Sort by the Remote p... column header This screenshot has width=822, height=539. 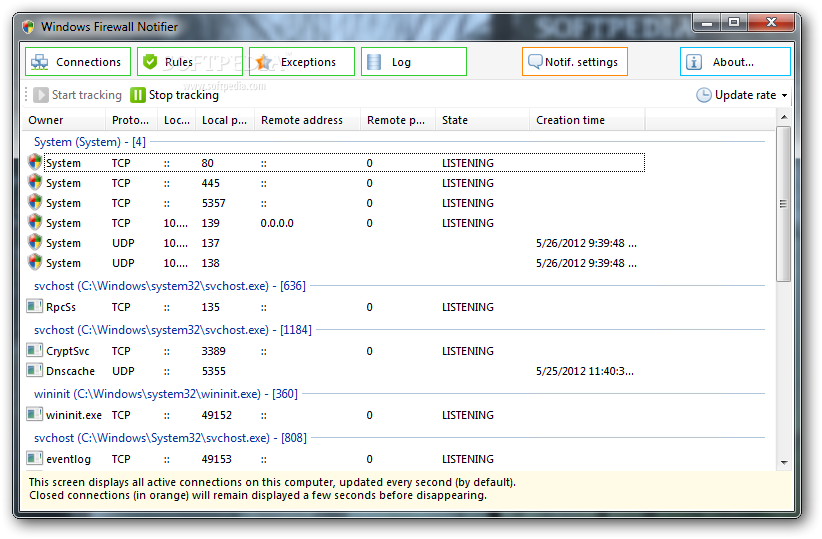pos(398,120)
